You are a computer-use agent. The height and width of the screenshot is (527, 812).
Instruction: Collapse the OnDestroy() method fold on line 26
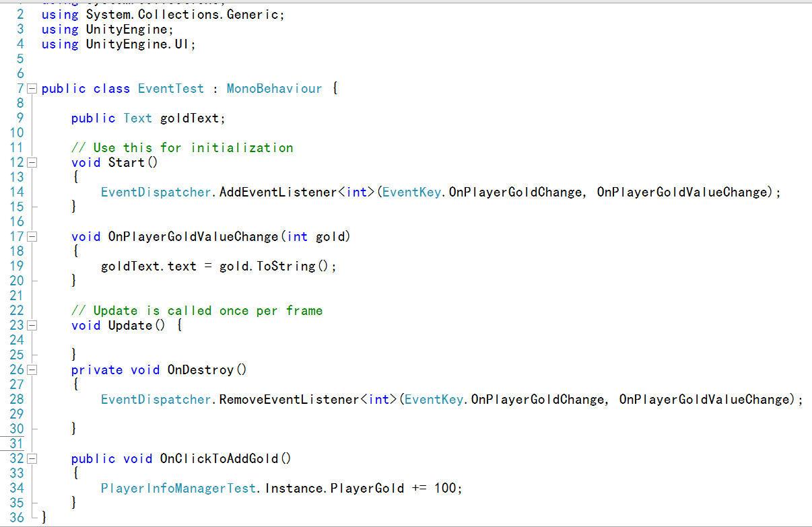(x=32, y=370)
